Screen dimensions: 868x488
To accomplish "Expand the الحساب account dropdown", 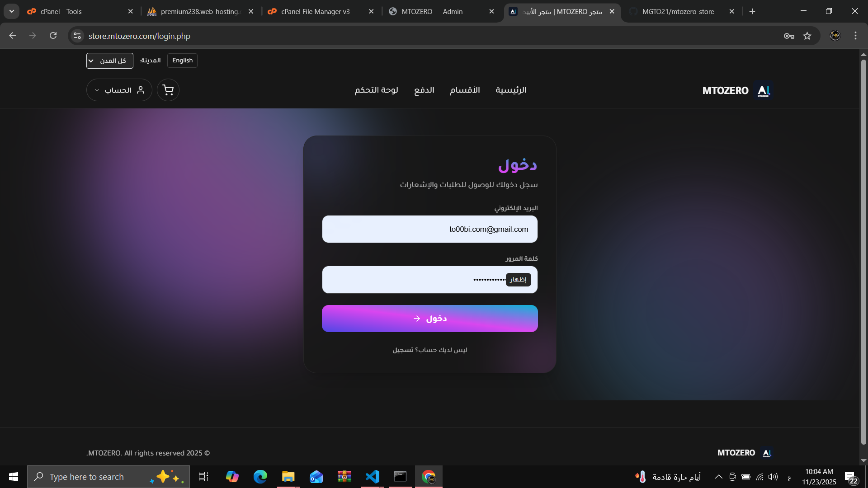I will click(x=119, y=90).
